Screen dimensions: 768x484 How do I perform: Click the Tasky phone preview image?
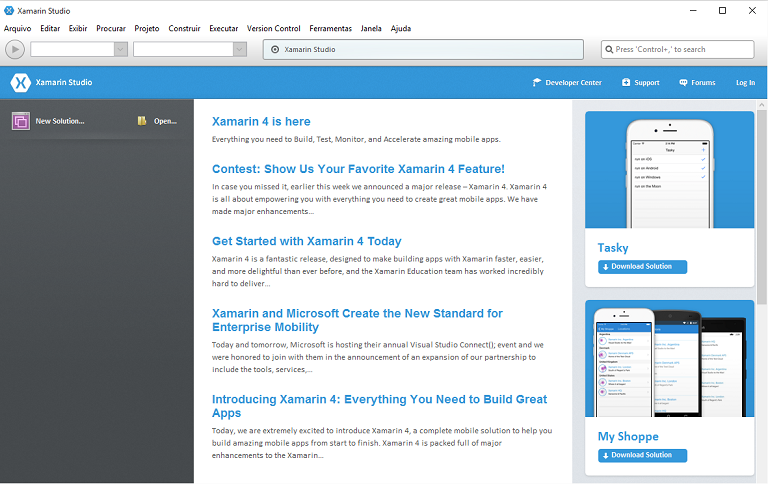coord(670,169)
